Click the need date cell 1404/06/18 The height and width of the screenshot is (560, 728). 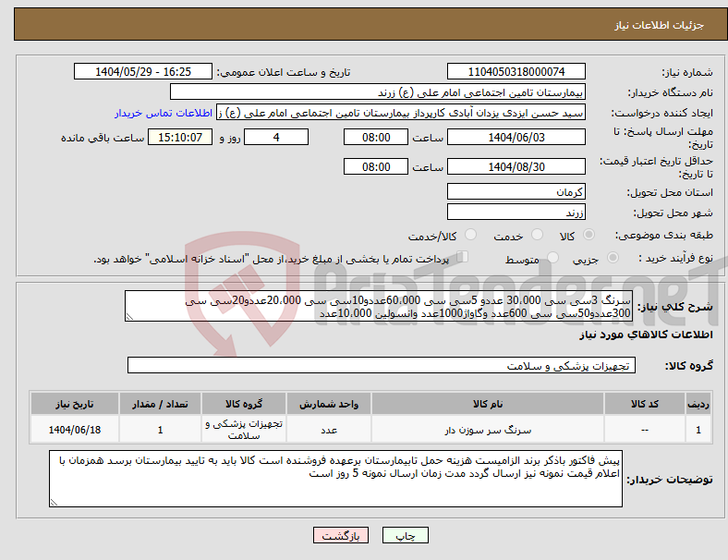click(75, 430)
